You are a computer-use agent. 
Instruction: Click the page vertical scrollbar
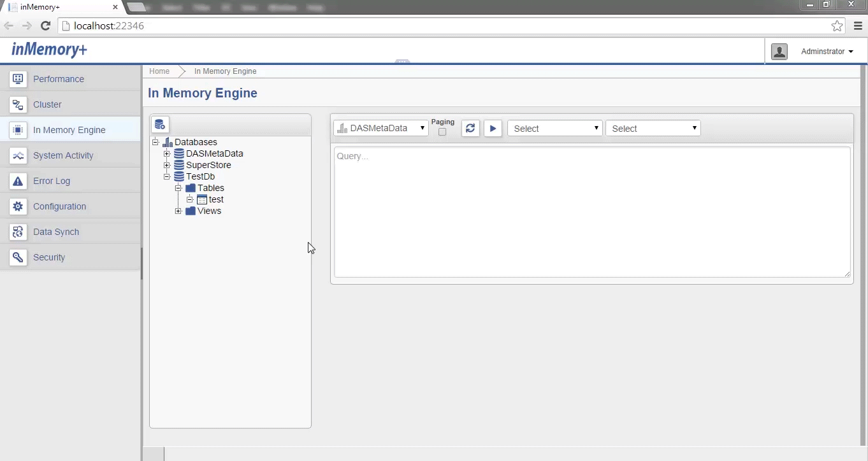coord(864,255)
